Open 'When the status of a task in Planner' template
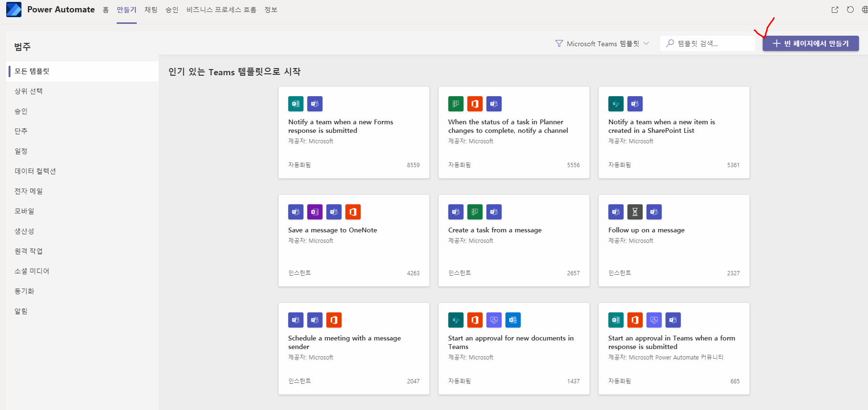The width and height of the screenshot is (868, 410). (x=514, y=132)
